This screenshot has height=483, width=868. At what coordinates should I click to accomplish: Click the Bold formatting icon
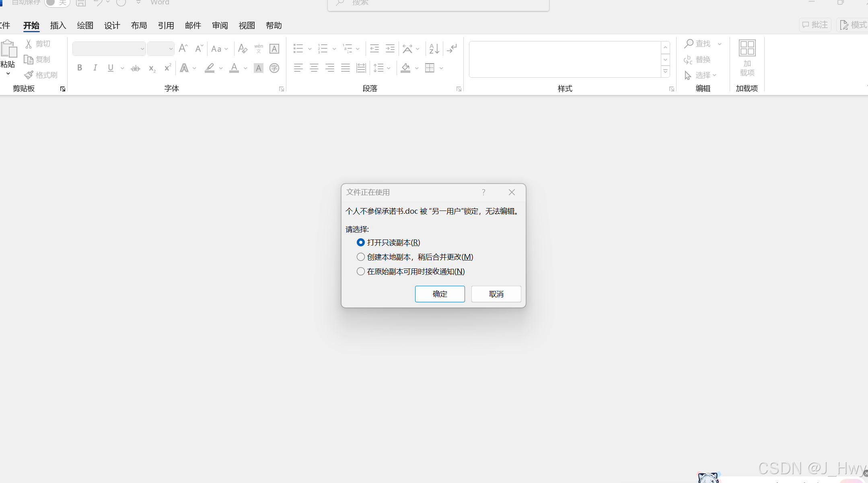pos(80,68)
